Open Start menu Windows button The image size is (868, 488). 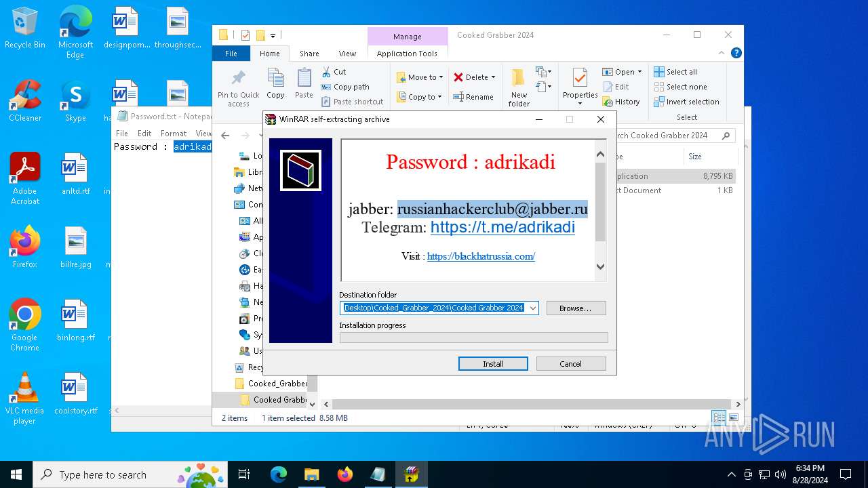click(x=16, y=474)
